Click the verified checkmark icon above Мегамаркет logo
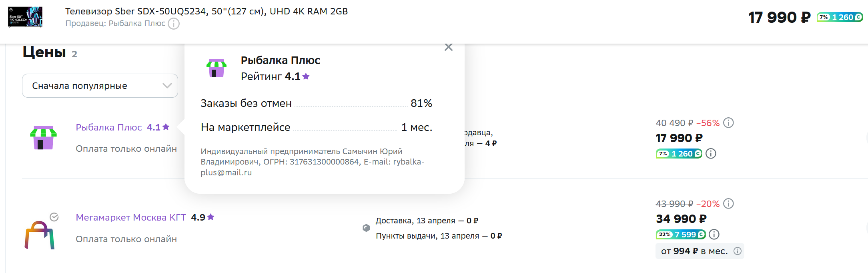This screenshot has width=868, height=273. [x=54, y=217]
